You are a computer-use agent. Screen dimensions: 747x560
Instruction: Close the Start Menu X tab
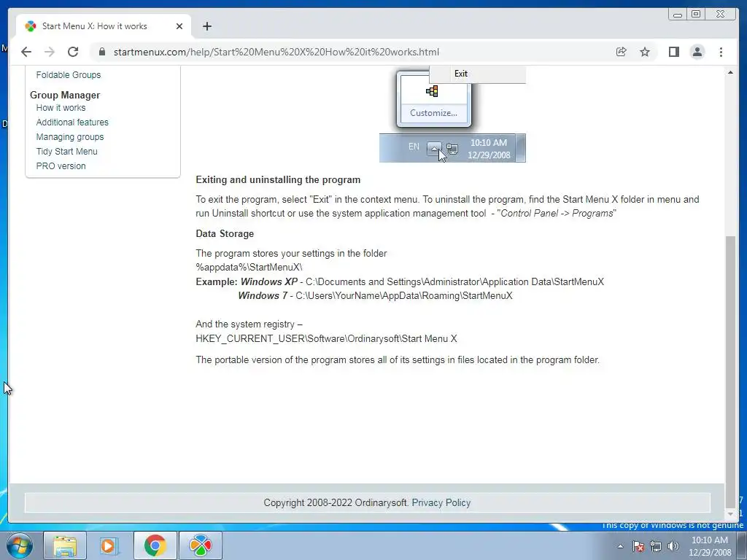[179, 26]
